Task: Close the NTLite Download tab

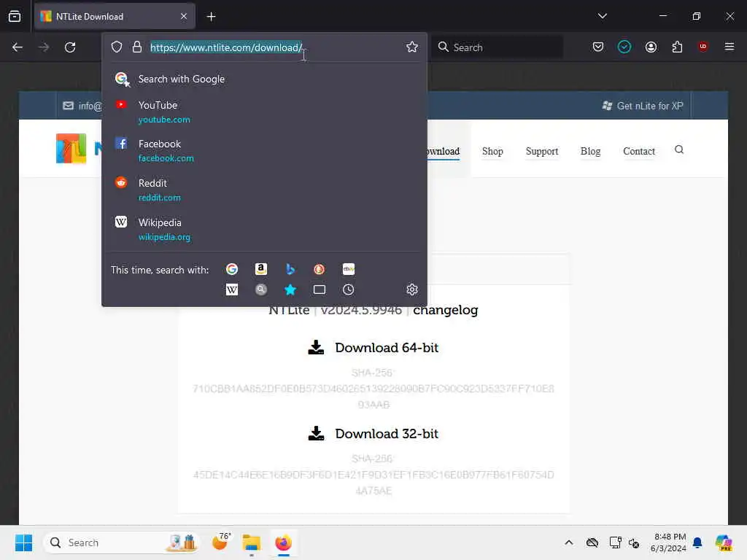Action: click(184, 16)
